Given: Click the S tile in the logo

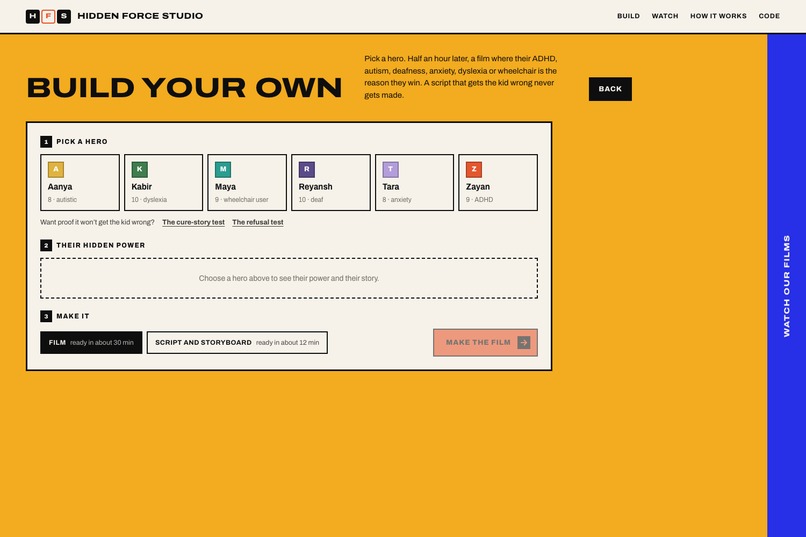Looking at the screenshot, I should tap(64, 16).
